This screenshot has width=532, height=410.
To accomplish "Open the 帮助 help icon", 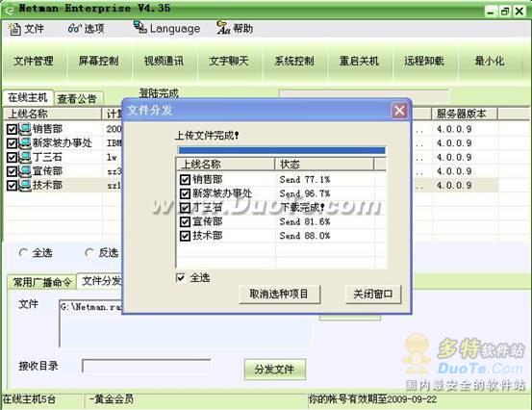I will (x=223, y=28).
